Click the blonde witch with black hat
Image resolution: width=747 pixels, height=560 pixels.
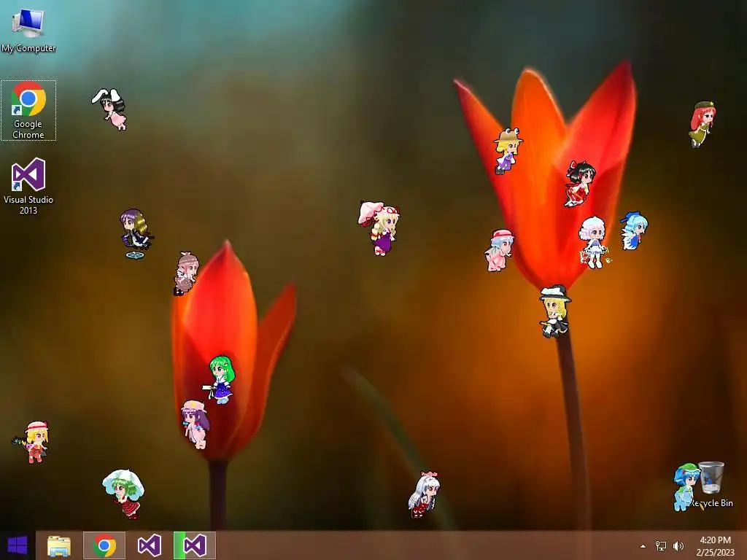click(x=554, y=311)
